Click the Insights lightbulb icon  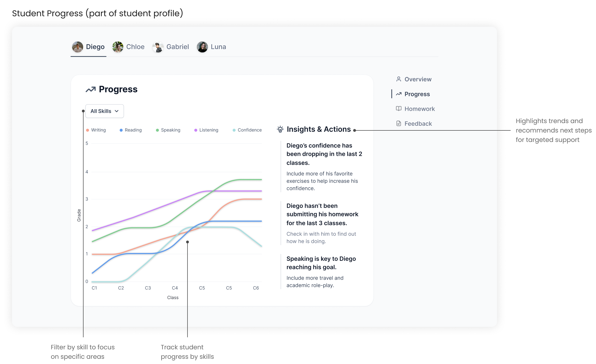pos(280,129)
